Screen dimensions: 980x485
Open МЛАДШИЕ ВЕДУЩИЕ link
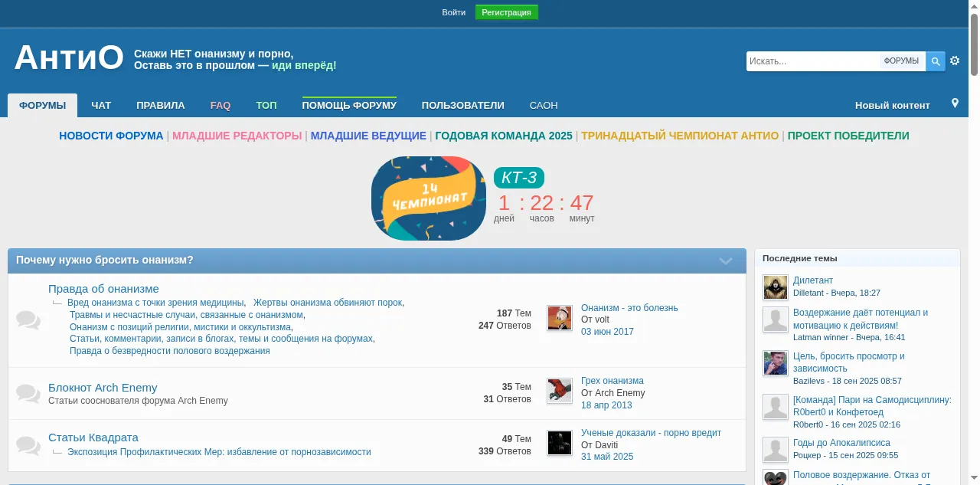pyautogui.click(x=368, y=136)
